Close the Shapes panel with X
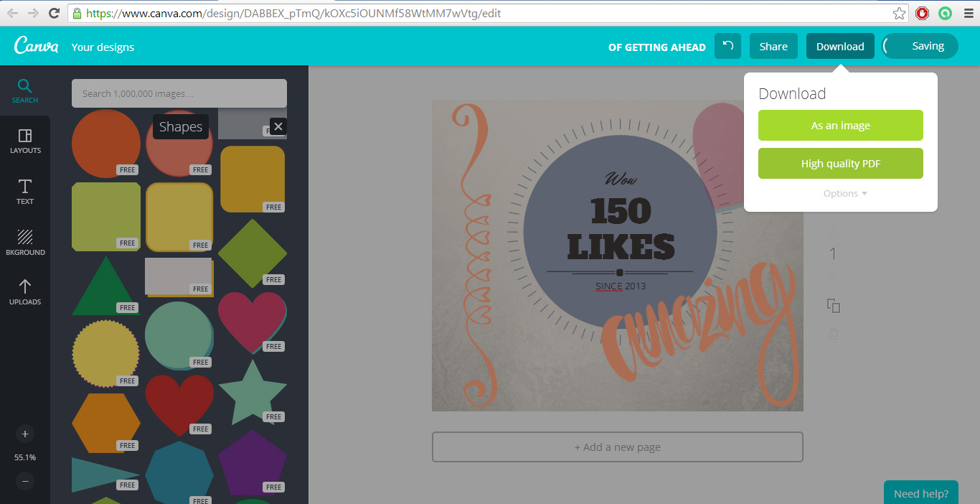This screenshot has height=504, width=980. click(x=278, y=127)
